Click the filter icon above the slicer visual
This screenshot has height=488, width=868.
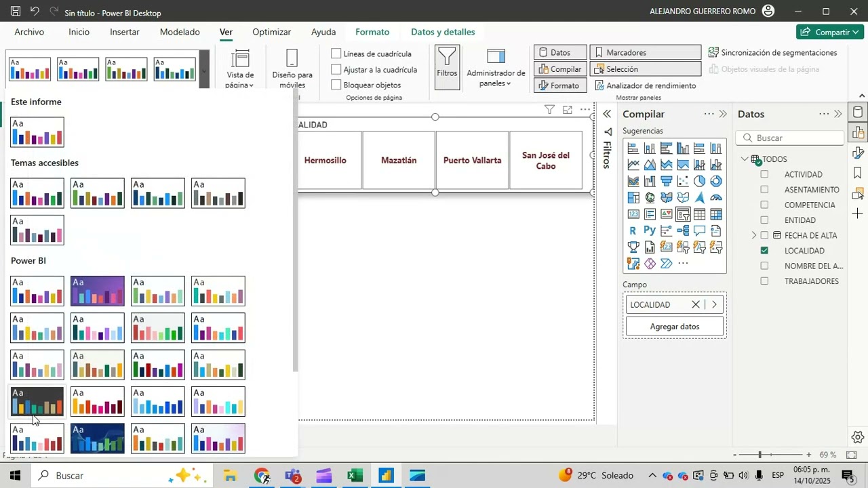point(549,110)
